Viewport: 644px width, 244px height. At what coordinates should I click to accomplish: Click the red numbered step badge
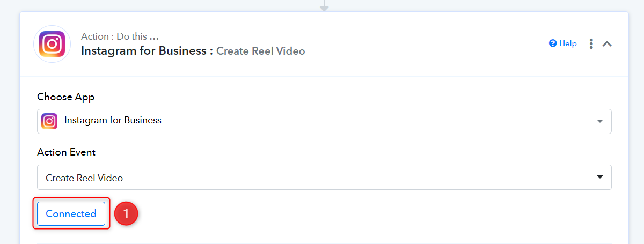[x=126, y=213]
